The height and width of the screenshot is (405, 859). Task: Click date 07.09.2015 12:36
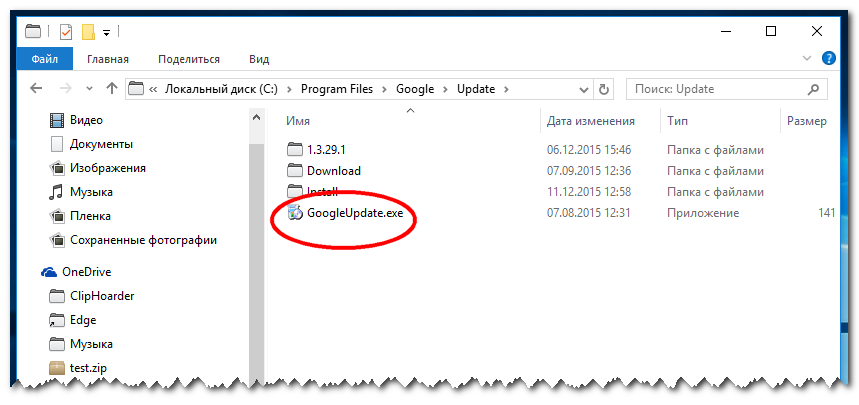[x=589, y=171]
